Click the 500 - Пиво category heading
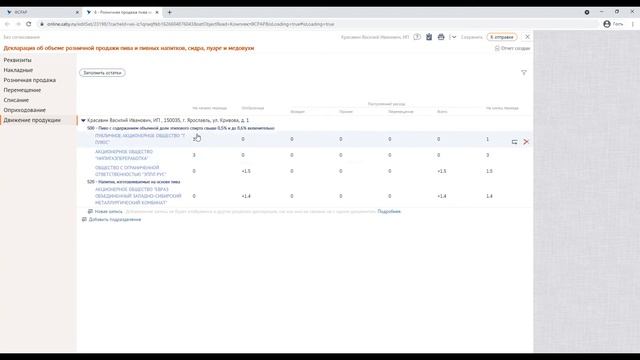The image size is (640, 360). (180, 128)
